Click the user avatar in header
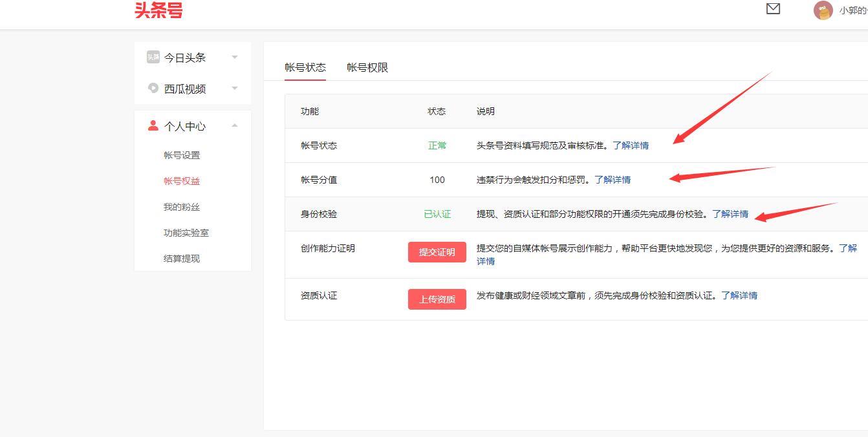 point(823,10)
